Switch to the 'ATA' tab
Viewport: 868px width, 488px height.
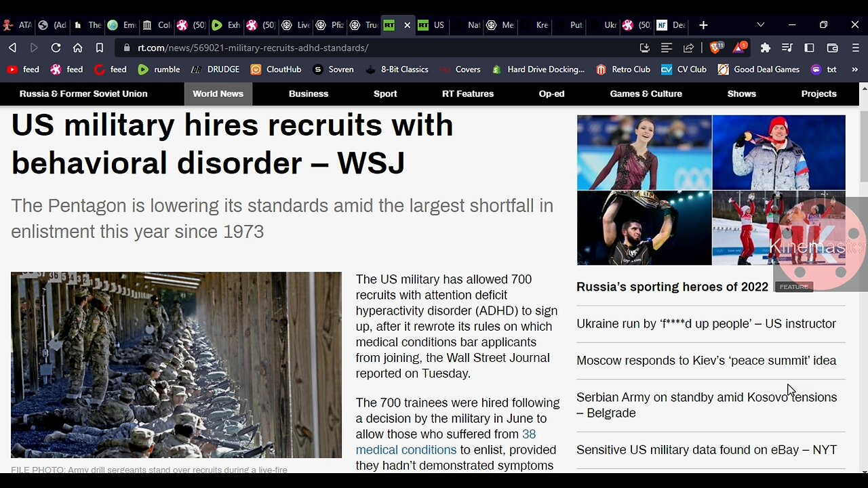click(17, 25)
